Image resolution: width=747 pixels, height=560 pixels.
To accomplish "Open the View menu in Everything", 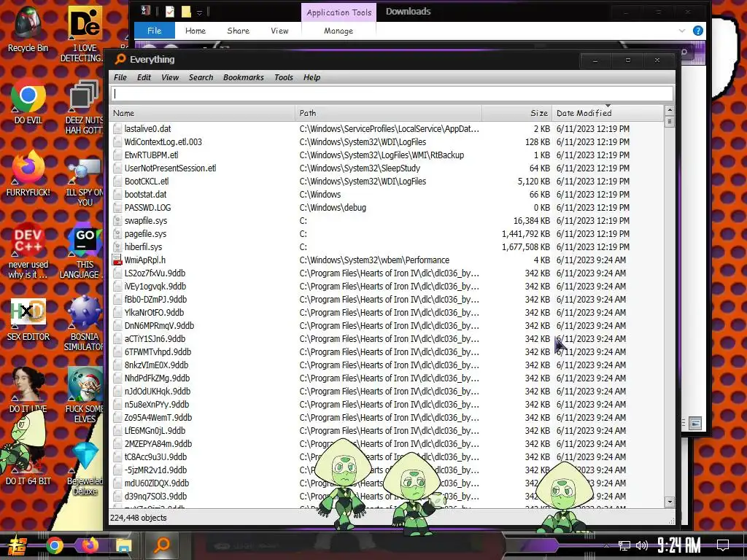I will click(169, 77).
